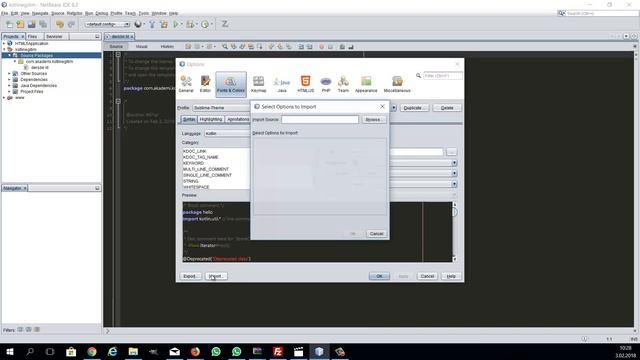Open Keymap category in Options dialog
The image size is (640, 360).
click(x=258, y=84)
